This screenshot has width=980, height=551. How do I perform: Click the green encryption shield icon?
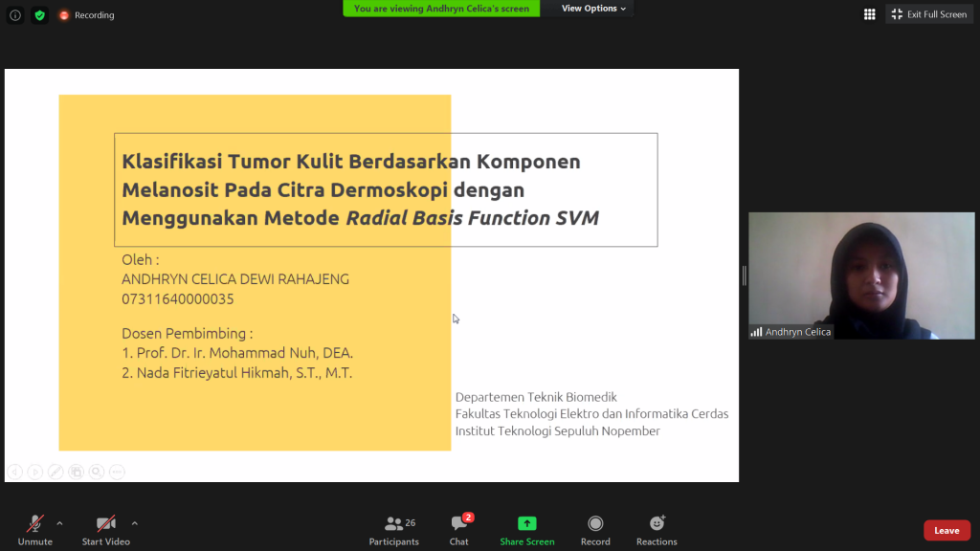pyautogui.click(x=39, y=15)
